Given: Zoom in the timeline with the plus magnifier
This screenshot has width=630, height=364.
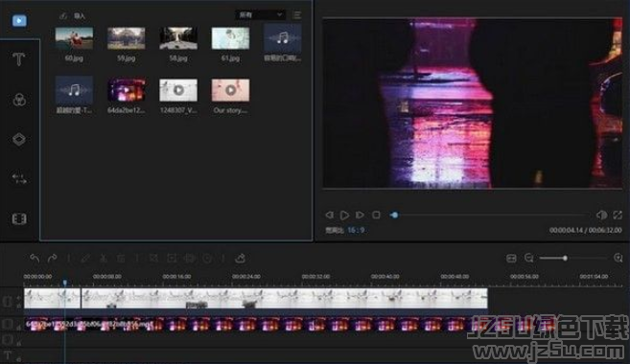Looking at the screenshot, I should [618, 258].
